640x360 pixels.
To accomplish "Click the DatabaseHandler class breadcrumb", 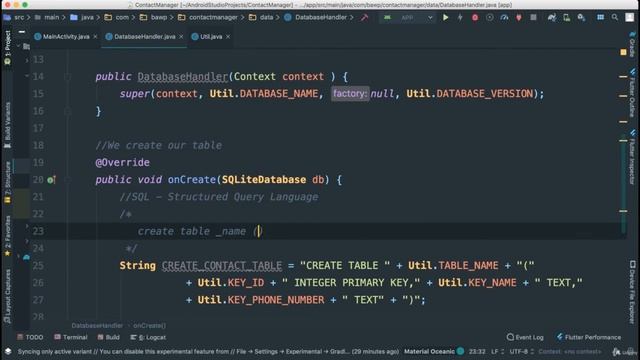I will click(x=316, y=18).
